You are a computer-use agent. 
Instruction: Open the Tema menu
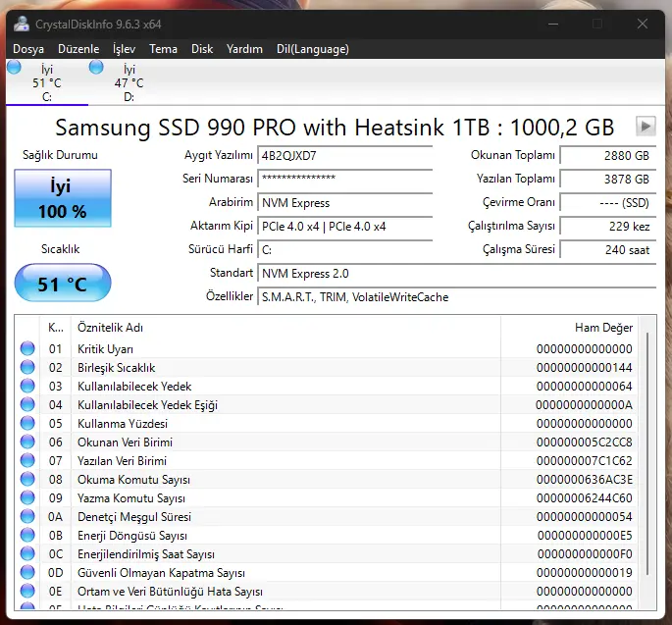pyautogui.click(x=163, y=49)
